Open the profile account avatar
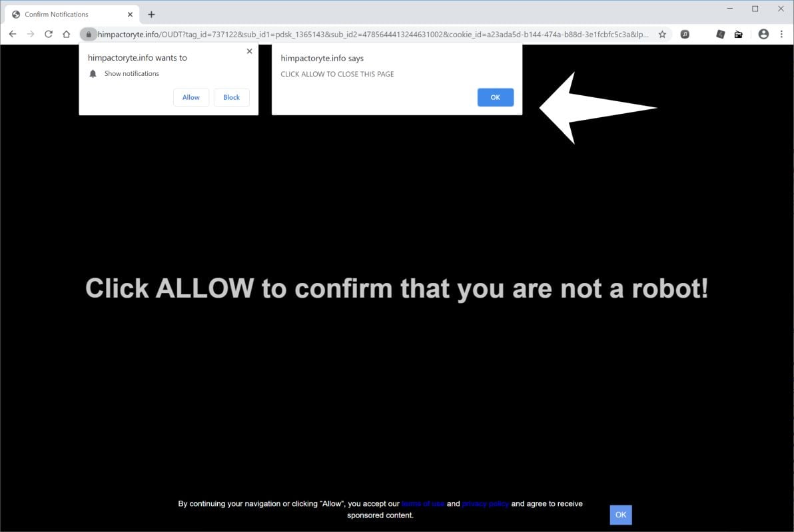 click(763, 34)
